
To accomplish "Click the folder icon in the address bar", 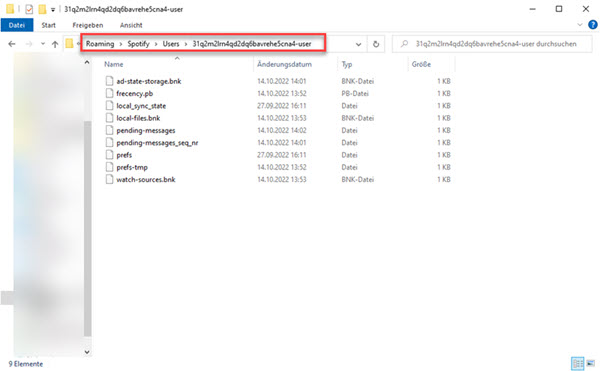I will [x=69, y=44].
